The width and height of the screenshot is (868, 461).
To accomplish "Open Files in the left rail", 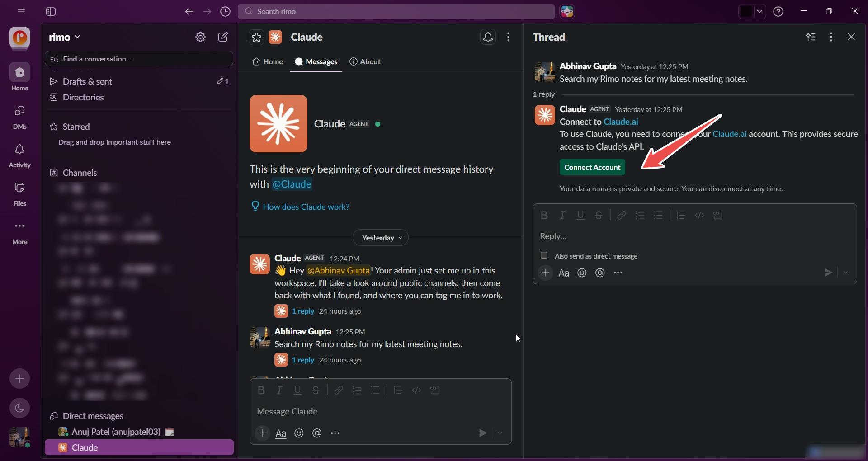I will pyautogui.click(x=19, y=193).
